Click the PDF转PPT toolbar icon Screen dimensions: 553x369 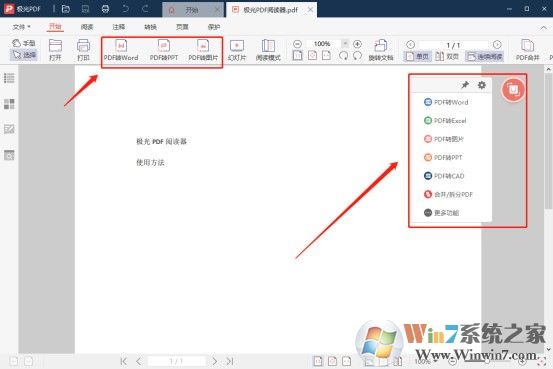pos(164,50)
